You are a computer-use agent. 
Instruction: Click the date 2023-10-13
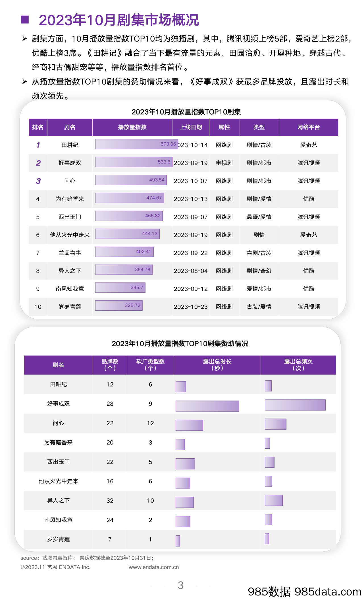(191, 199)
